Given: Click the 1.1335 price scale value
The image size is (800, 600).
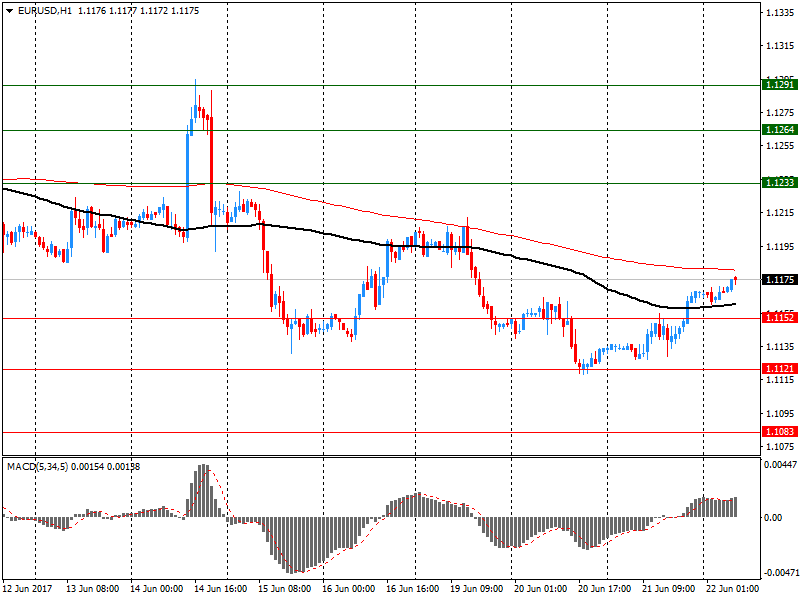Looking at the screenshot, I should [780, 12].
